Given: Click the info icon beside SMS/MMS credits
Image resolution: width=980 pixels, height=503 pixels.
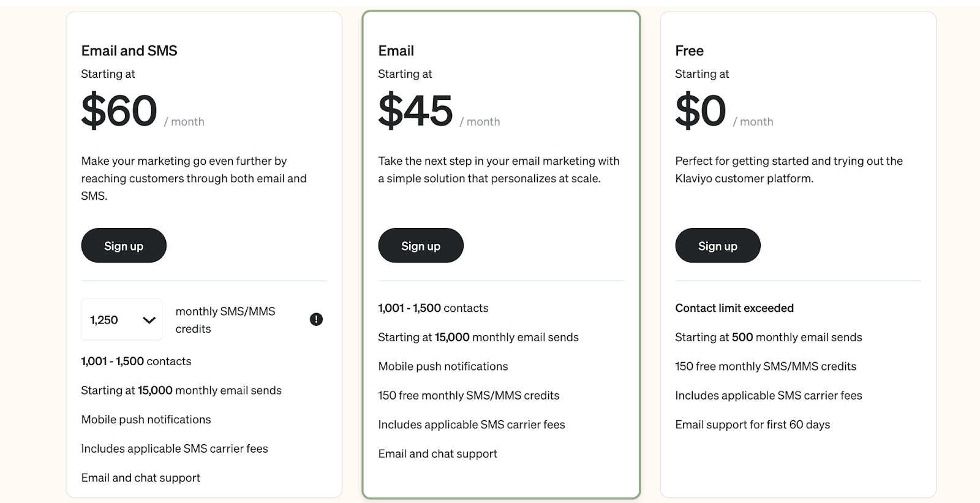Looking at the screenshot, I should pos(316,319).
